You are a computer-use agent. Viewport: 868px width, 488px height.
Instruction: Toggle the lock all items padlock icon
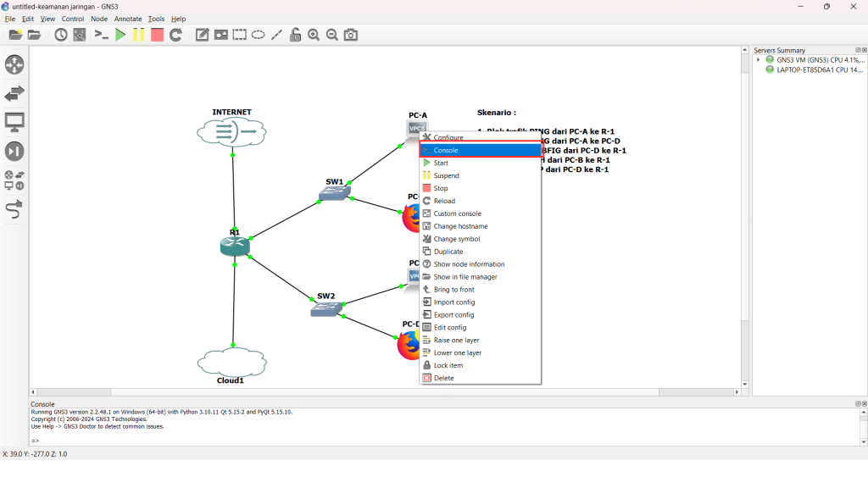click(x=295, y=35)
